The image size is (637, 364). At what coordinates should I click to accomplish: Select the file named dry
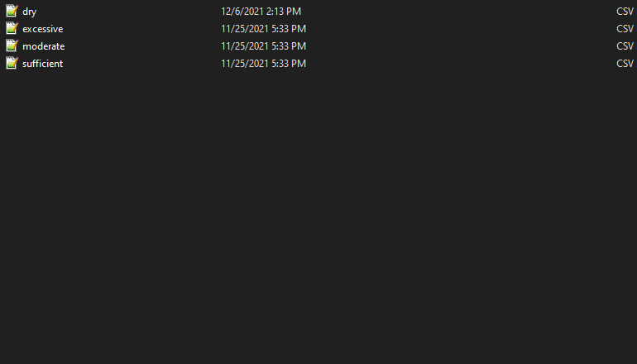30,12
